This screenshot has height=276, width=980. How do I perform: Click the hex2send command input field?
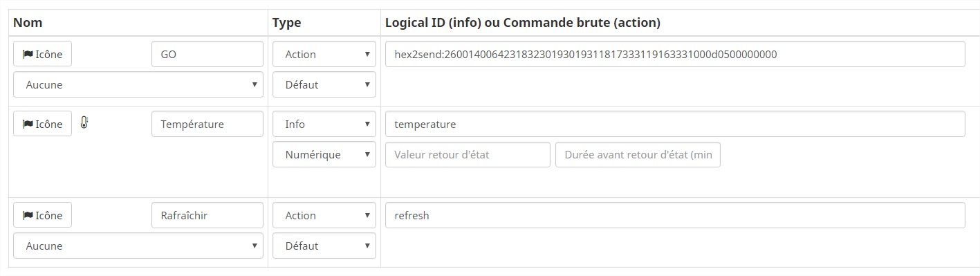(x=675, y=54)
